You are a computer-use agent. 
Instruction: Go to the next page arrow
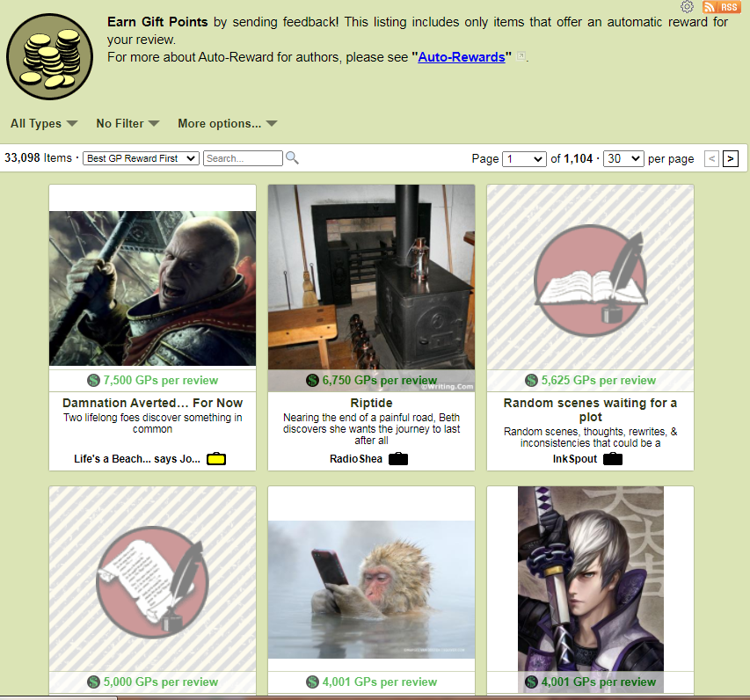[x=731, y=159]
